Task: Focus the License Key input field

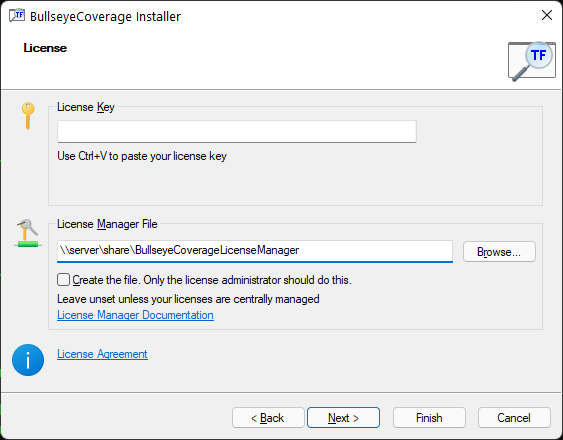Action: [x=237, y=131]
